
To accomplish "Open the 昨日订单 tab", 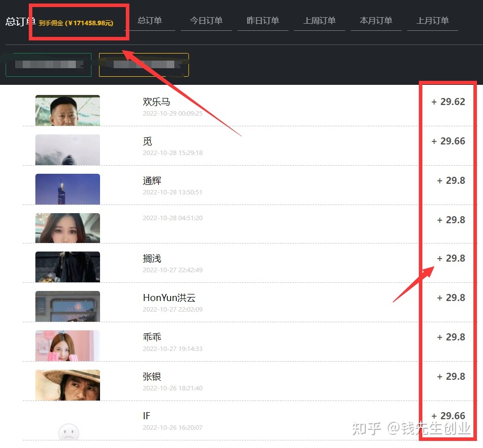I will (263, 21).
